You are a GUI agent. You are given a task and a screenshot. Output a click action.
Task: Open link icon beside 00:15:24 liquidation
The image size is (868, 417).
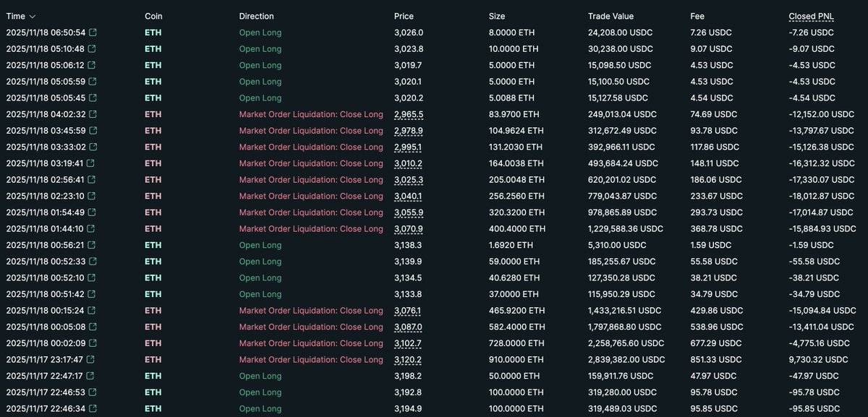pyautogui.click(x=91, y=311)
